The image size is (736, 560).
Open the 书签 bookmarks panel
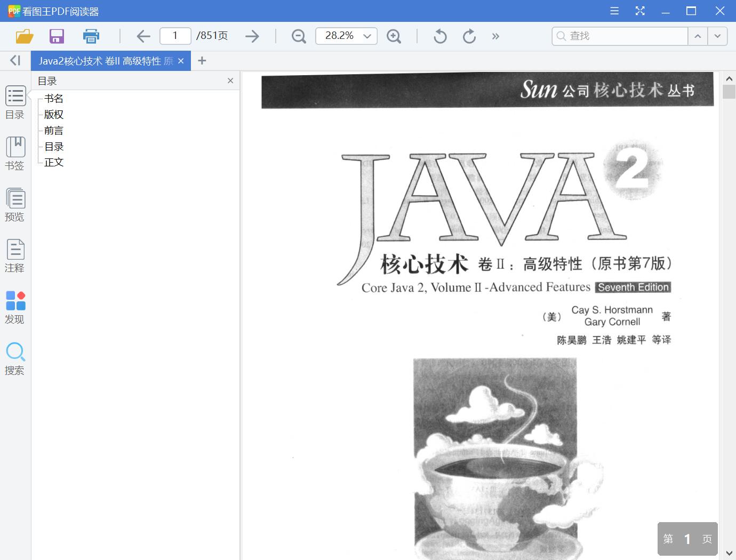coord(15,154)
